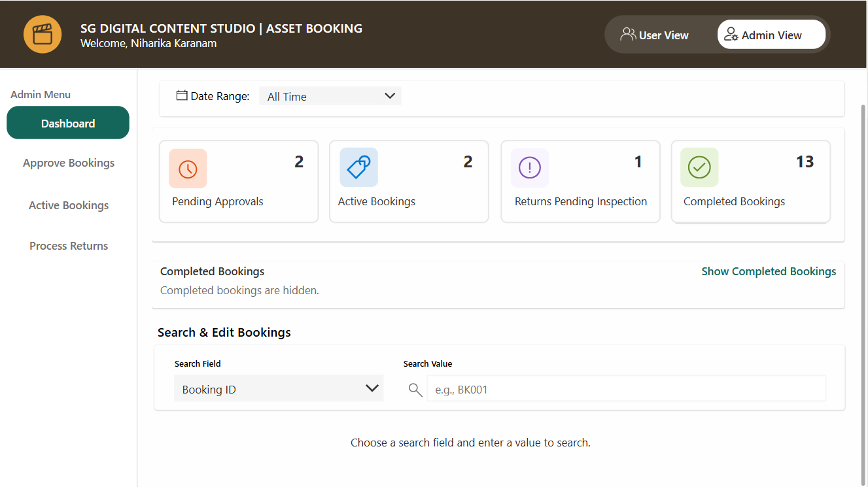Click 'SG DIGITAL CONTENT STUDIO | ASSET BOOKING' title
868x487 pixels.
click(x=221, y=28)
